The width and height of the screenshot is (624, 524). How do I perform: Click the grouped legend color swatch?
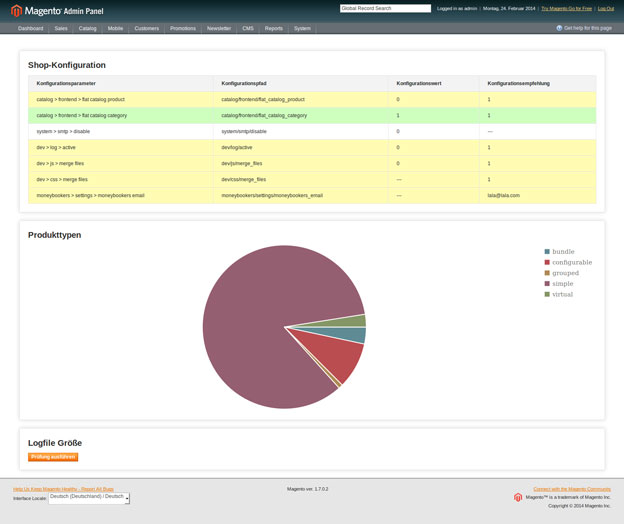click(x=547, y=273)
